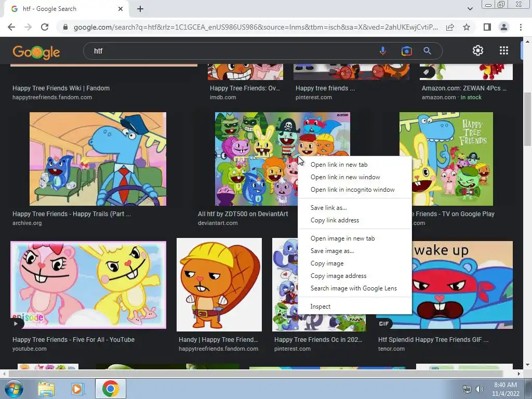Open All htf by ZDT500 thumbnail

(x=256, y=159)
